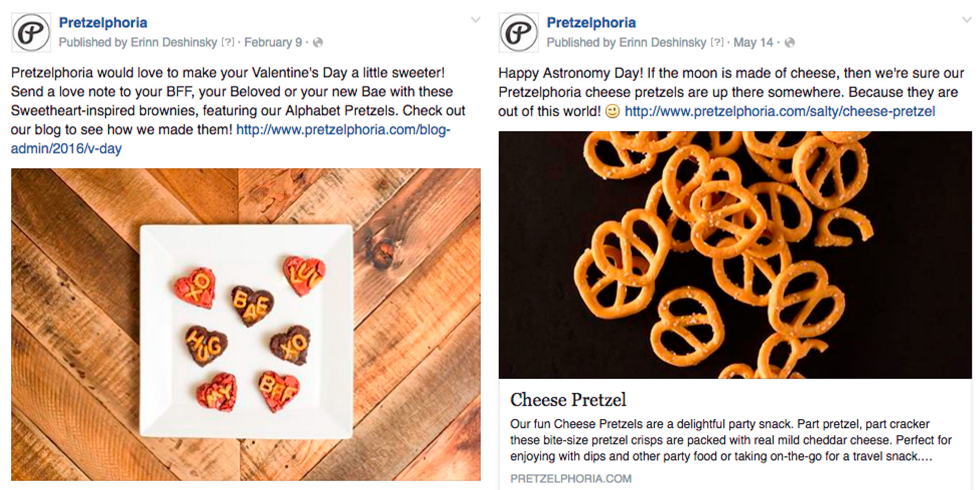Open Pretzelphoria page name on February 9 post
The height and width of the screenshot is (490, 980).
(x=103, y=22)
